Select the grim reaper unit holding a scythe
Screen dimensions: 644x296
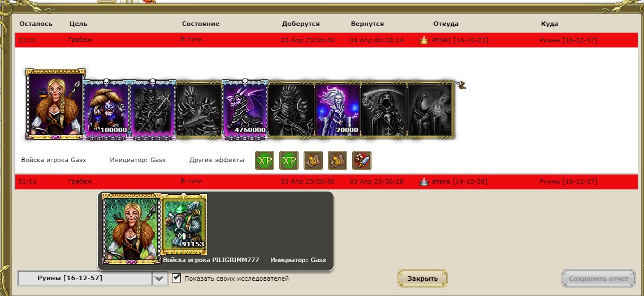(384, 110)
